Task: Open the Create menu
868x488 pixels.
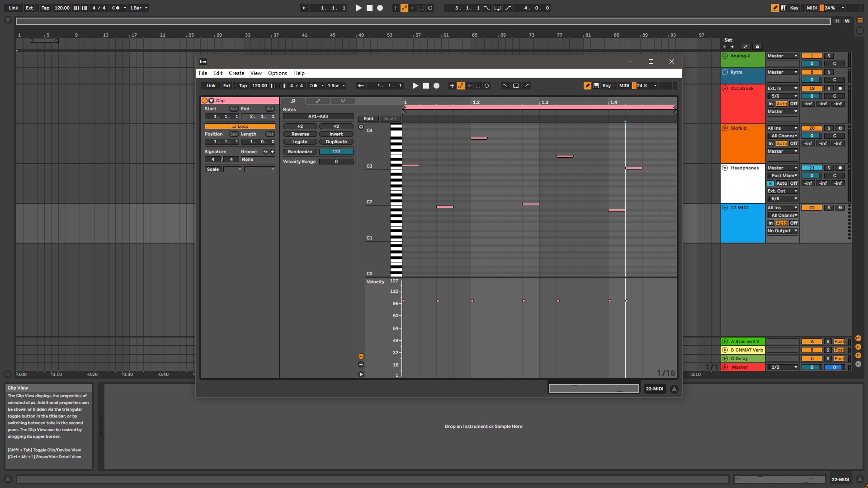Action: click(x=236, y=73)
